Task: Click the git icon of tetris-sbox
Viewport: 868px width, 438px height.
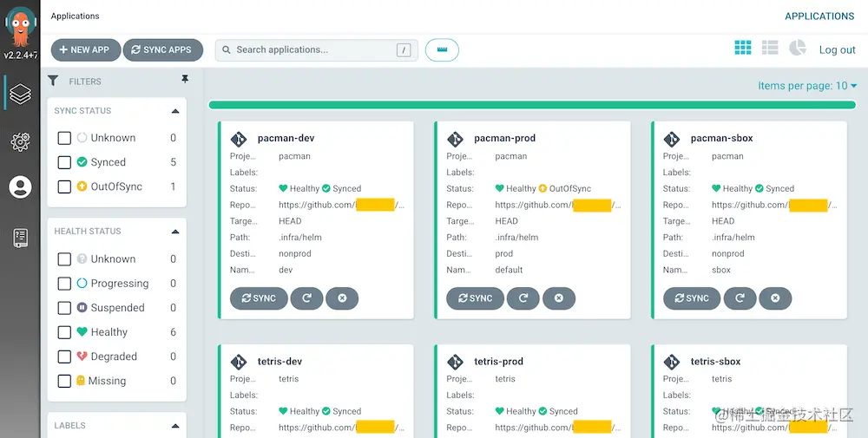Action: [672, 362]
